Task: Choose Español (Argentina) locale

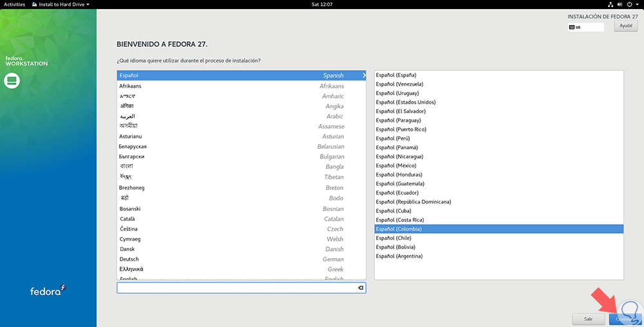Action: tap(499, 256)
